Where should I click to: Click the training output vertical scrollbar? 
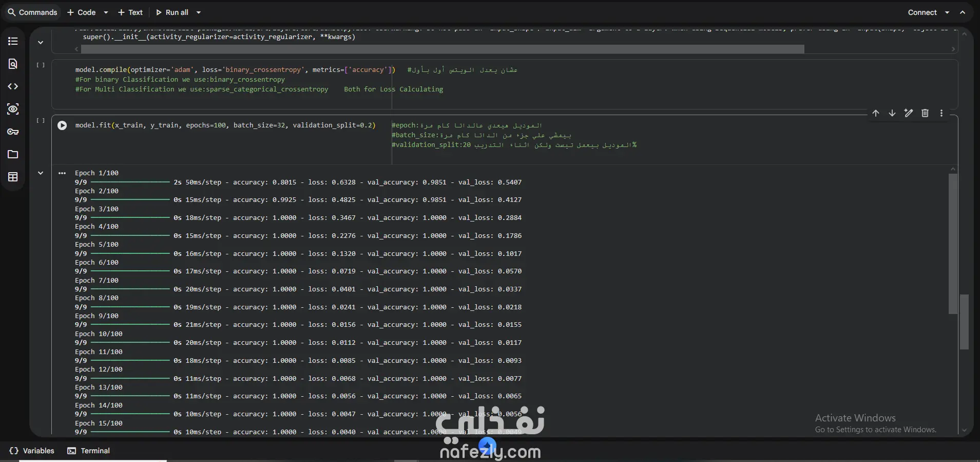953,244
